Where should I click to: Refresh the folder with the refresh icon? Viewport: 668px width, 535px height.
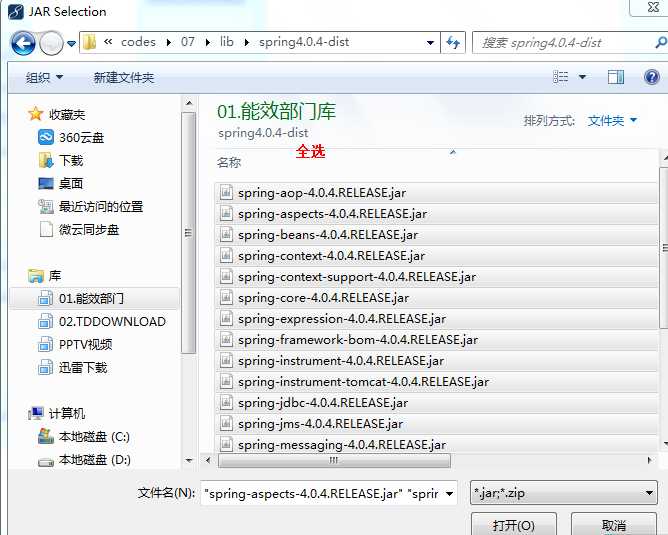(x=453, y=42)
